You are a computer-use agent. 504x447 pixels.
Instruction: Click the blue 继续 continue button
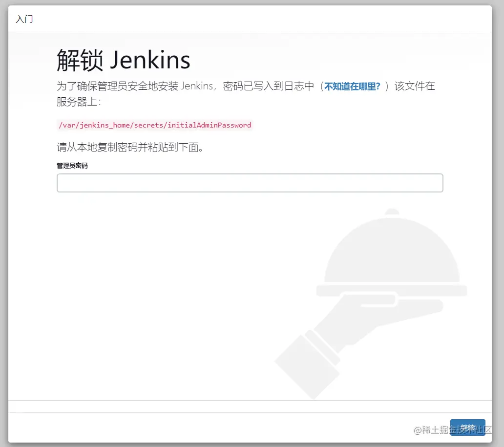[x=468, y=427]
